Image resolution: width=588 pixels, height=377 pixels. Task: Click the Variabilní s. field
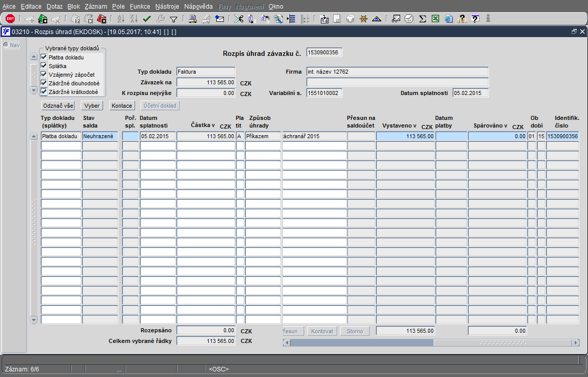click(324, 93)
